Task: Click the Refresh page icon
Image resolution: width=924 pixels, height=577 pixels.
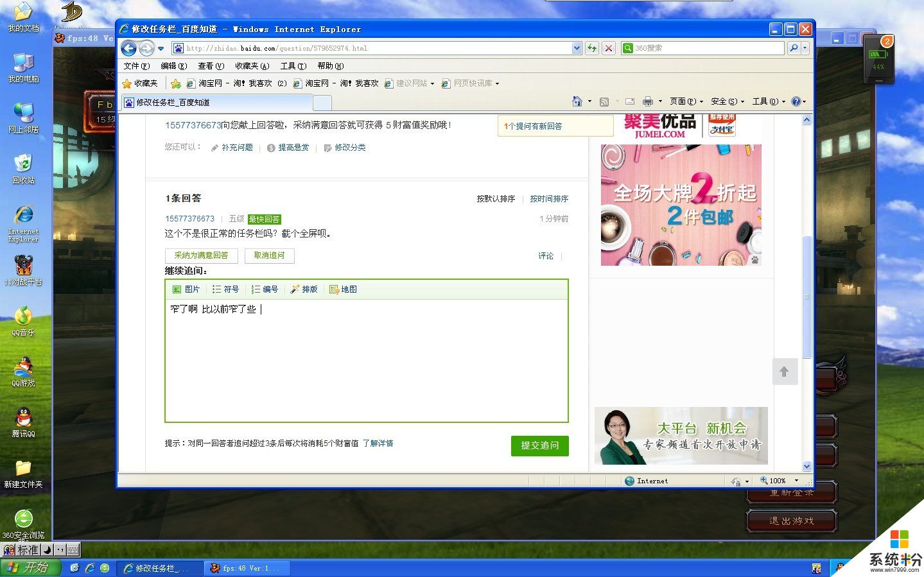Action: (592, 48)
